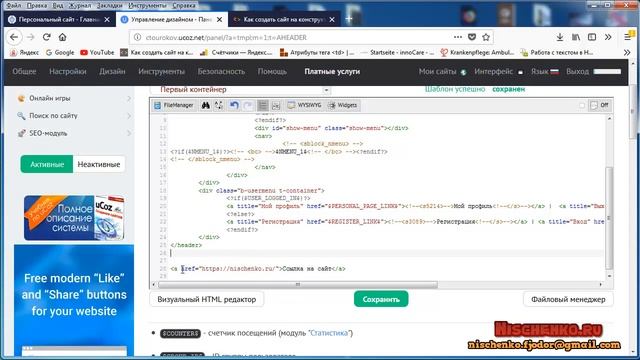Show more bookmarks chevron
640x360 pixels.
(x=627, y=53)
